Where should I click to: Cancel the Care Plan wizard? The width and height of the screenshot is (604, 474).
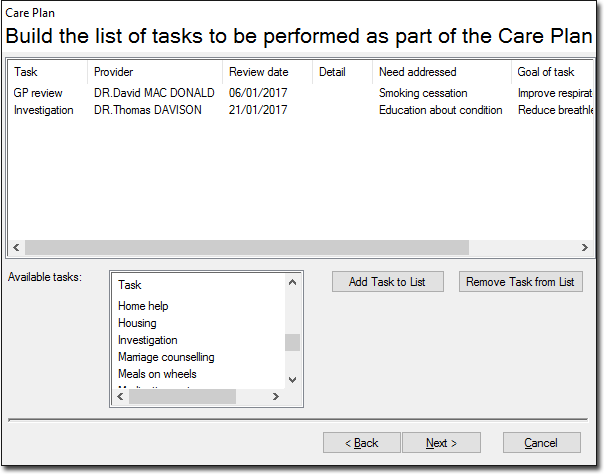pos(542,443)
